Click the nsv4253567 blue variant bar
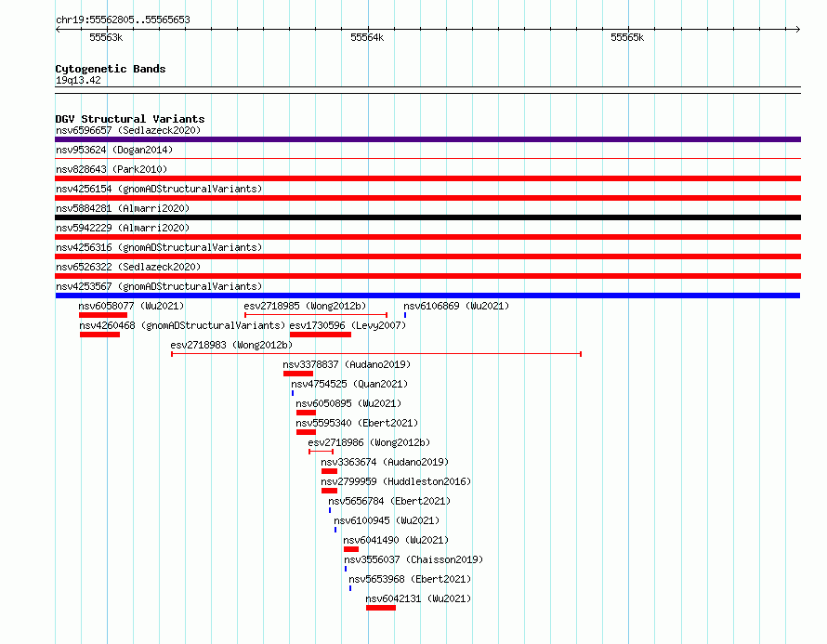Screen dimensions: 827x644 [x=427, y=296]
